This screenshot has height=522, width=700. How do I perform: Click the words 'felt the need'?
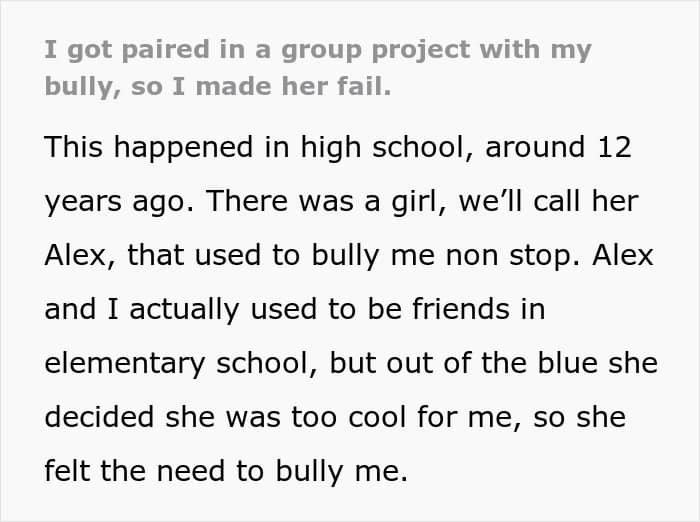(x=134, y=471)
